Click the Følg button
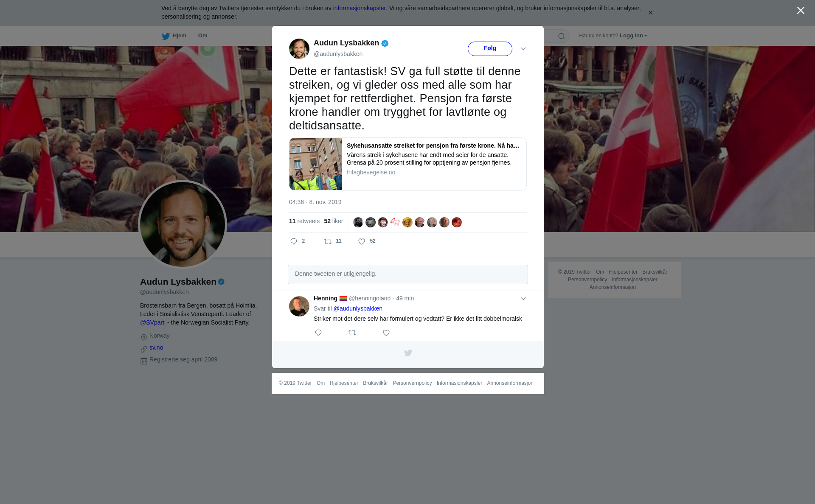Image resolution: width=815 pixels, height=504 pixels. click(490, 49)
